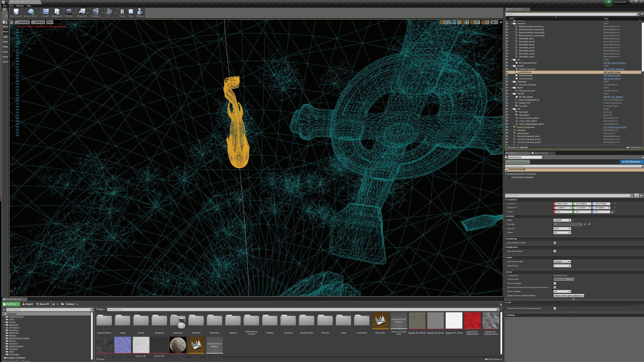This screenshot has width=644, height=362.
Task: Open Edit BP_Sky_Sphere link
Action: (x=613, y=97)
